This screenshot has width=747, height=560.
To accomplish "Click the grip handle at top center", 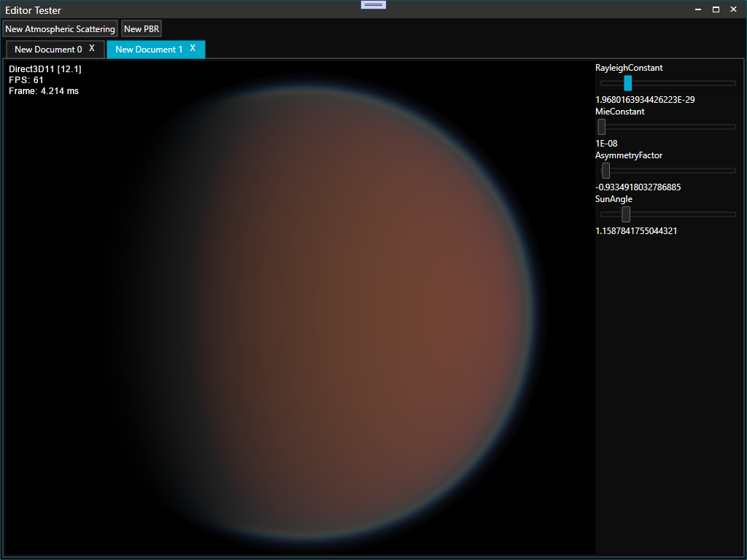I will (x=373, y=4).
